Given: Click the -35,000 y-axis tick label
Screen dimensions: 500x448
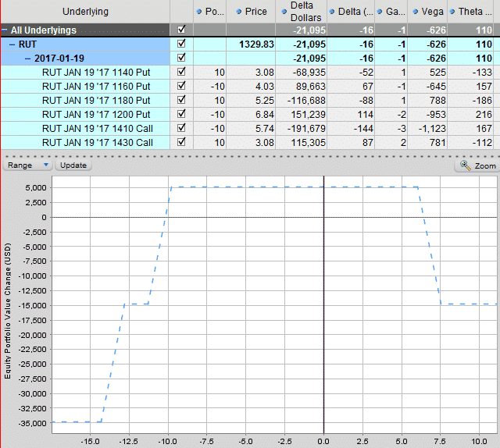Looking at the screenshot, I should pos(33,423).
